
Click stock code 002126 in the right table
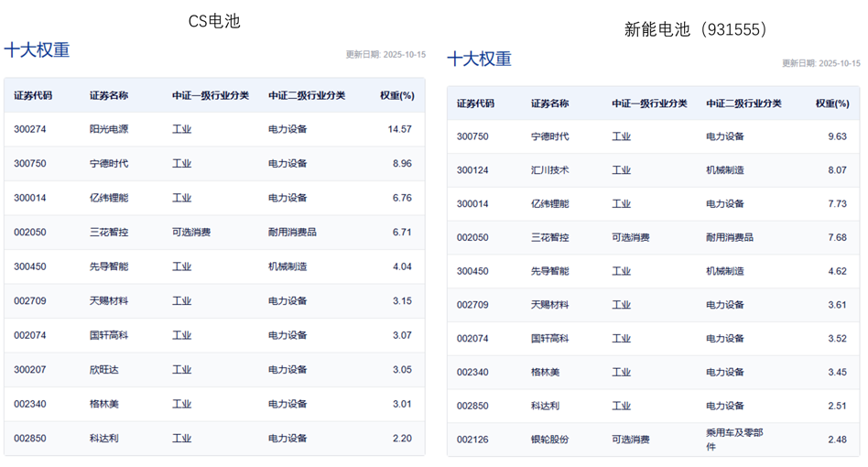click(472, 440)
